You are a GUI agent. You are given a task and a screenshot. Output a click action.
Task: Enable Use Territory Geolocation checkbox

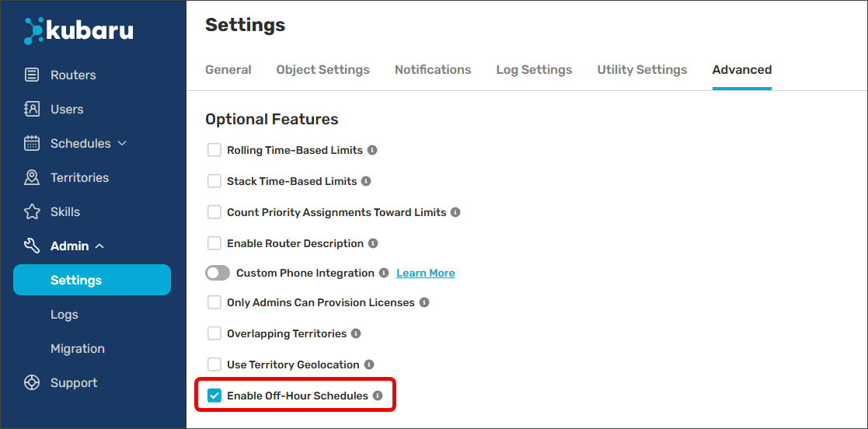[x=214, y=364]
